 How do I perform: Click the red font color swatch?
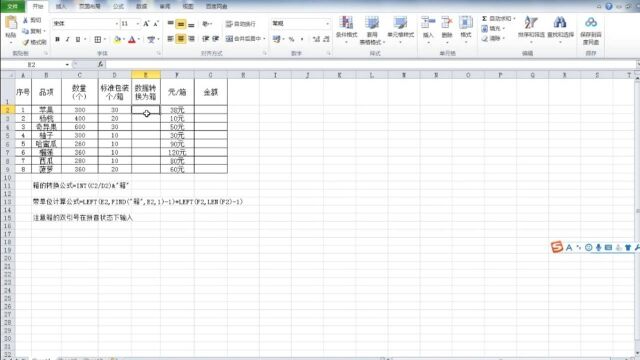[x=132, y=40]
